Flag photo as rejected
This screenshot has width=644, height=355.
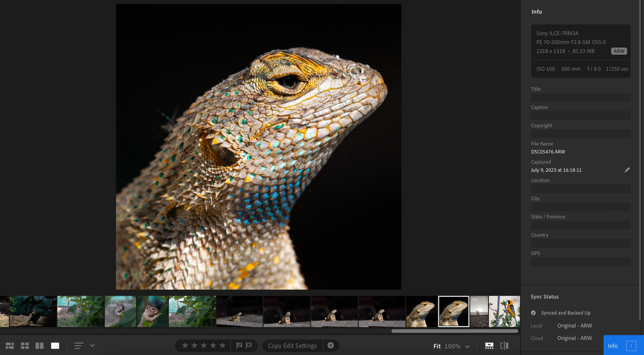pos(248,345)
